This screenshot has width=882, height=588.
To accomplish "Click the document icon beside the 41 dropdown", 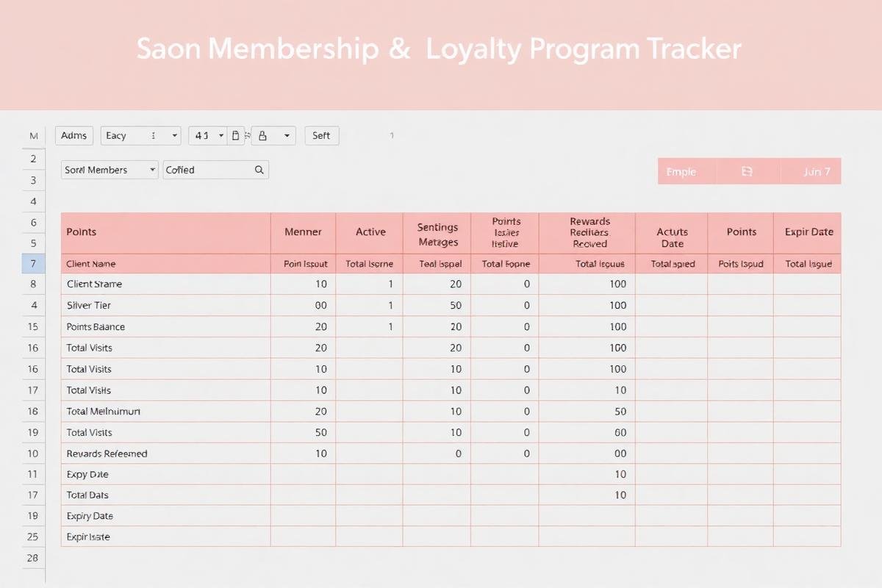I will tap(235, 135).
